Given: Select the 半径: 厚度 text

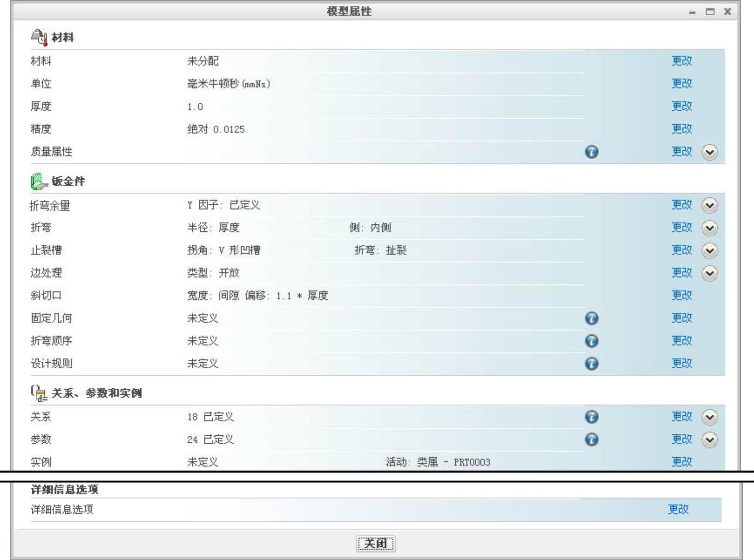Looking at the screenshot, I should tap(213, 228).
